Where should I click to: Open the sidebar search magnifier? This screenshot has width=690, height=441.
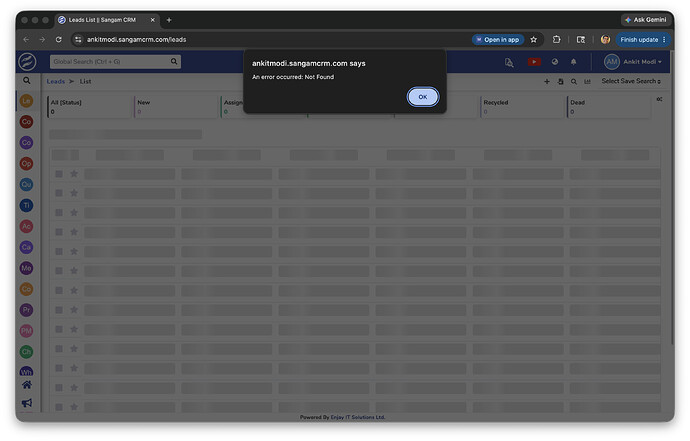[27, 81]
